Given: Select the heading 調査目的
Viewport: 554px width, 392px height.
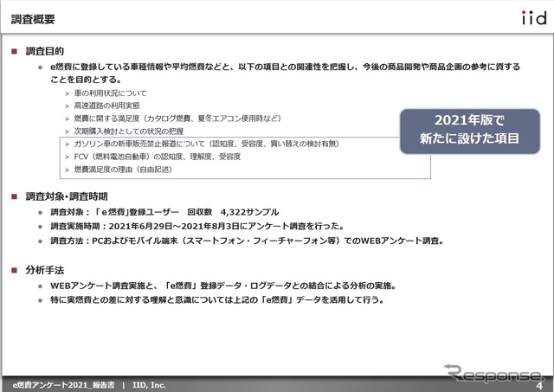Looking at the screenshot, I should [x=44, y=51].
